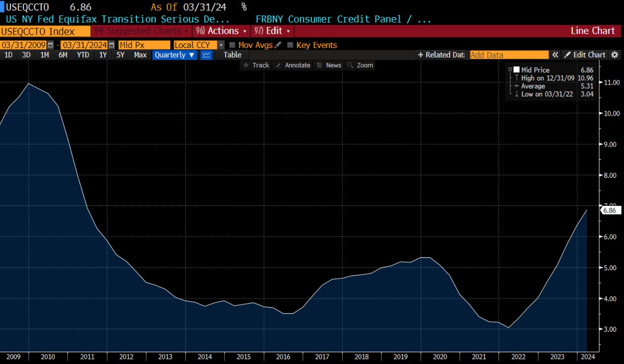Enable the Key Events checkbox

290,45
